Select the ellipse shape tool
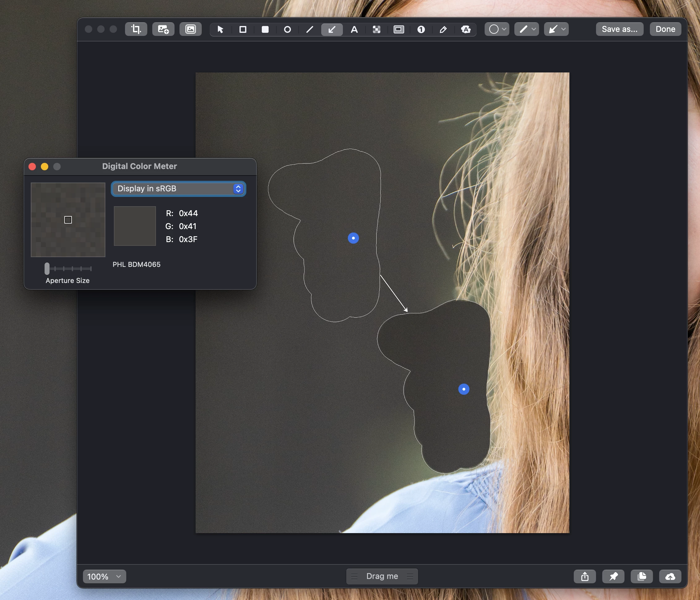700x600 pixels. pos(287,30)
